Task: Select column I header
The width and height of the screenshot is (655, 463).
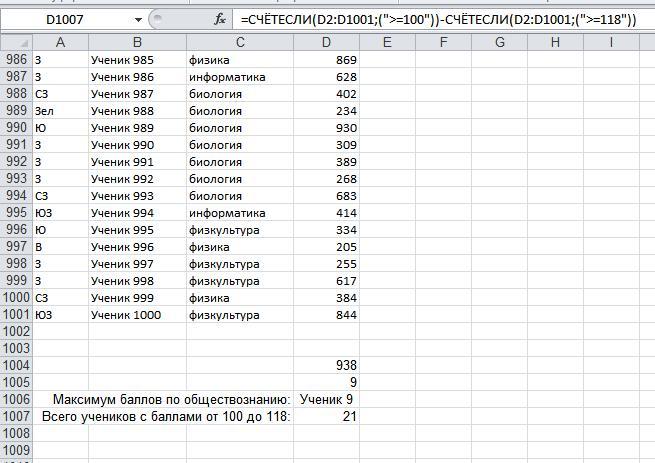Action: 611,42
